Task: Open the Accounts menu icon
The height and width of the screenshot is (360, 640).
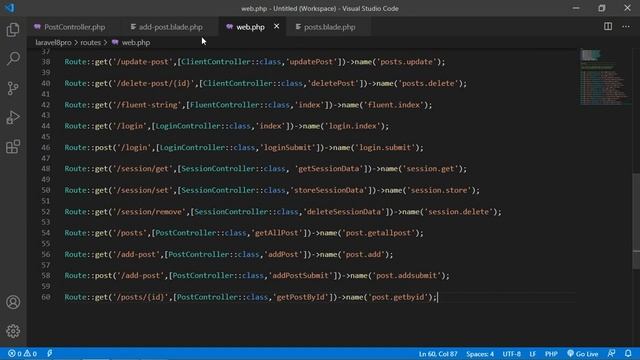Action: pos(13,302)
